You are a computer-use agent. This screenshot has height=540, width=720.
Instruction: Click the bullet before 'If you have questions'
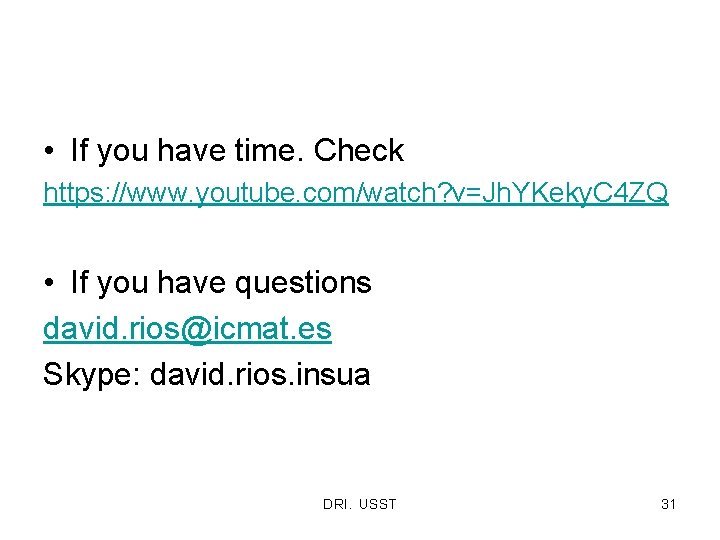(49, 284)
